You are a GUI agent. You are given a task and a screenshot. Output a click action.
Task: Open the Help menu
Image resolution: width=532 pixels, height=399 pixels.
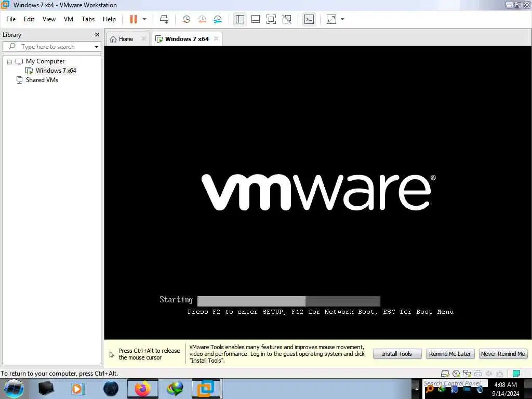[x=109, y=19]
